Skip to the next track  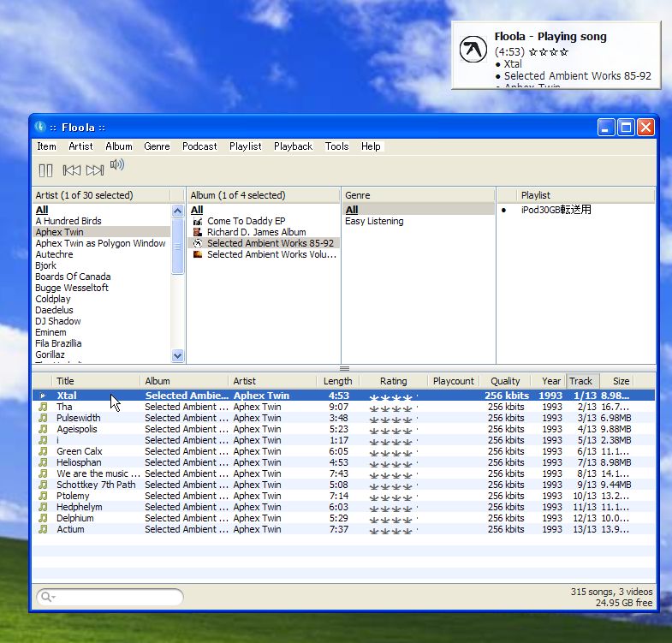95,170
